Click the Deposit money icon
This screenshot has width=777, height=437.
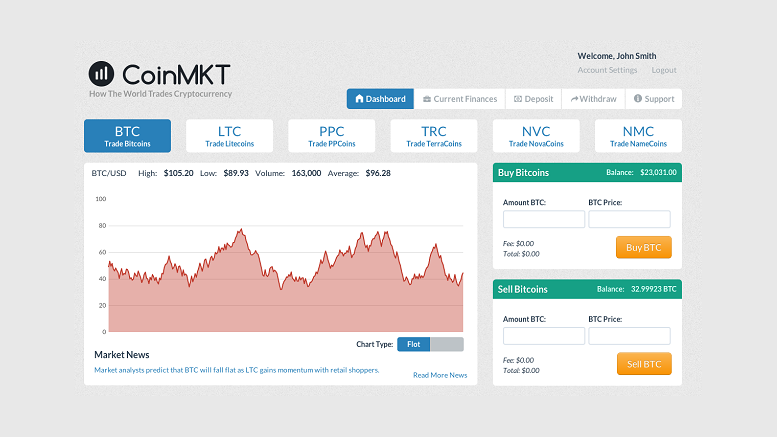[x=517, y=99]
